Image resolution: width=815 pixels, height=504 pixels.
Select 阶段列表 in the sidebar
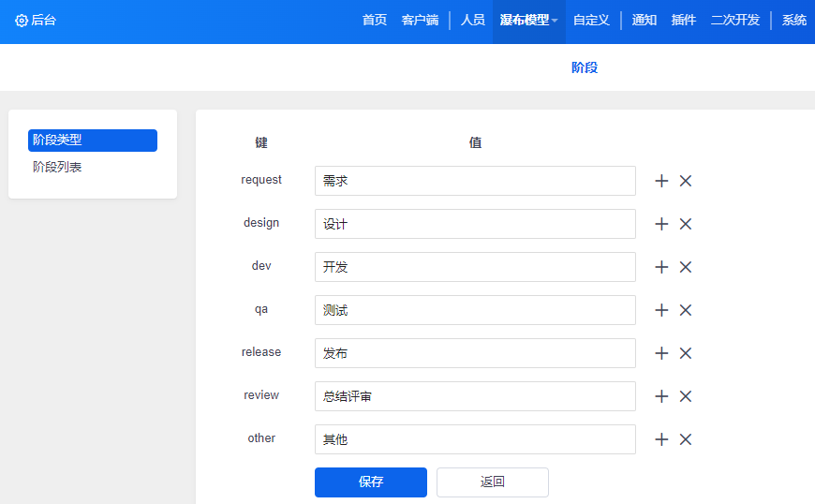pyautogui.click(x=57, y=167)
